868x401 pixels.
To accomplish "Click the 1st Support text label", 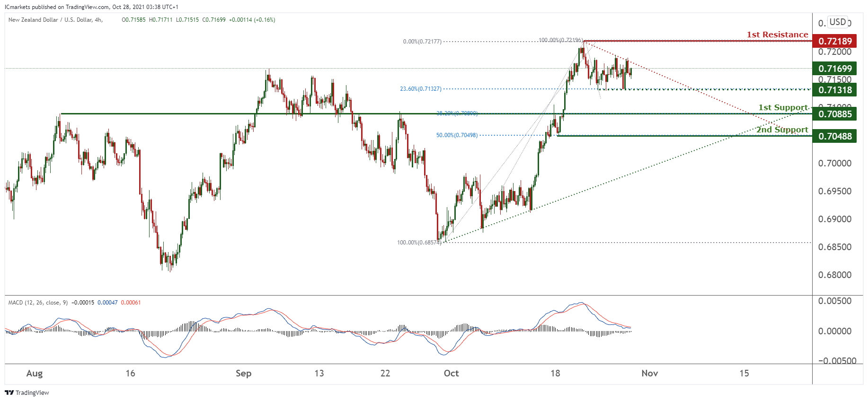I will click(x=783, y=107).
